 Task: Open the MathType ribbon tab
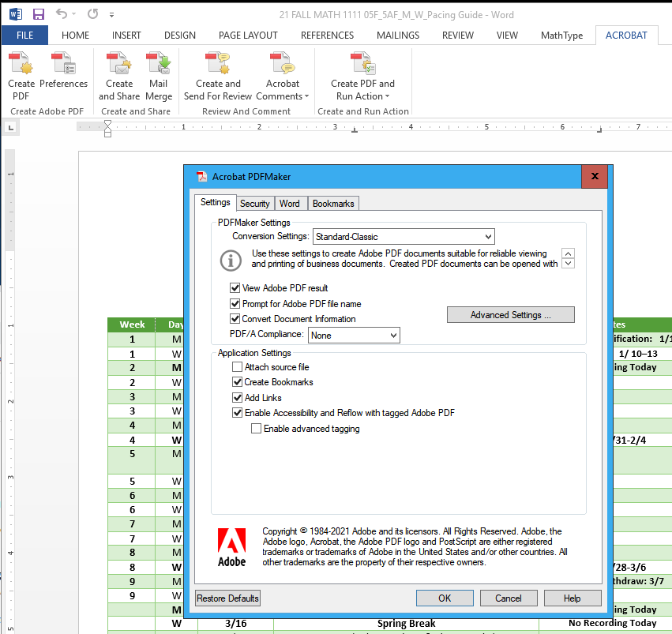(x=561, y=35)
